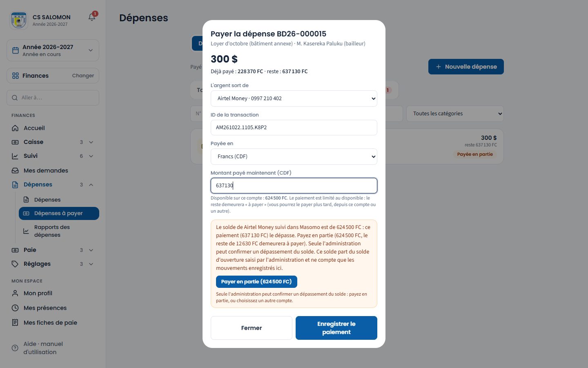Click the help question-mark icon

pyautogui.click(x=15, y=348)
